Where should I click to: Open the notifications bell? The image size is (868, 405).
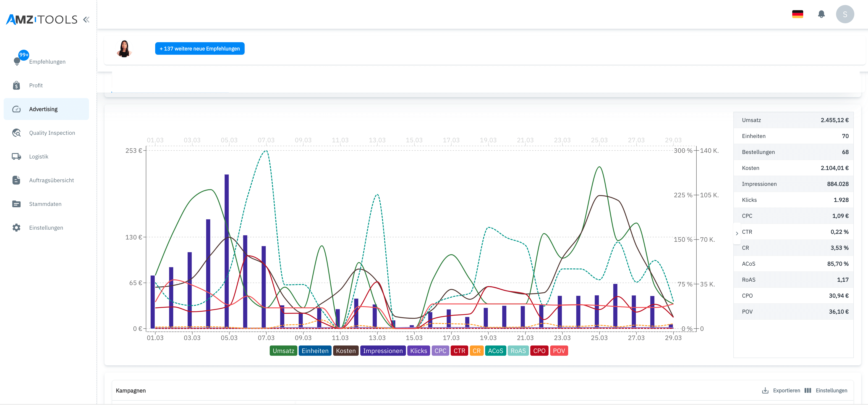(821, 14)
